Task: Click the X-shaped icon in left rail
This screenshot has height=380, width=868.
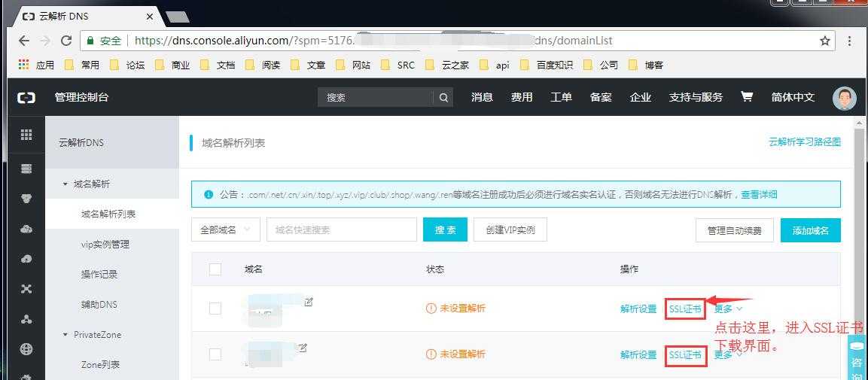Action: [26, 289]
